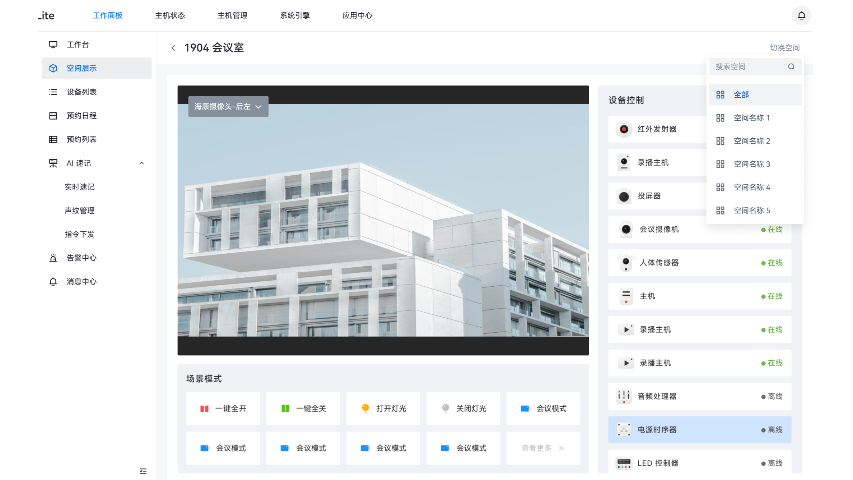Select 全部 in the space dropdown list
The height and width of the screenshot is (480, 853).
(x=755, y=95)
